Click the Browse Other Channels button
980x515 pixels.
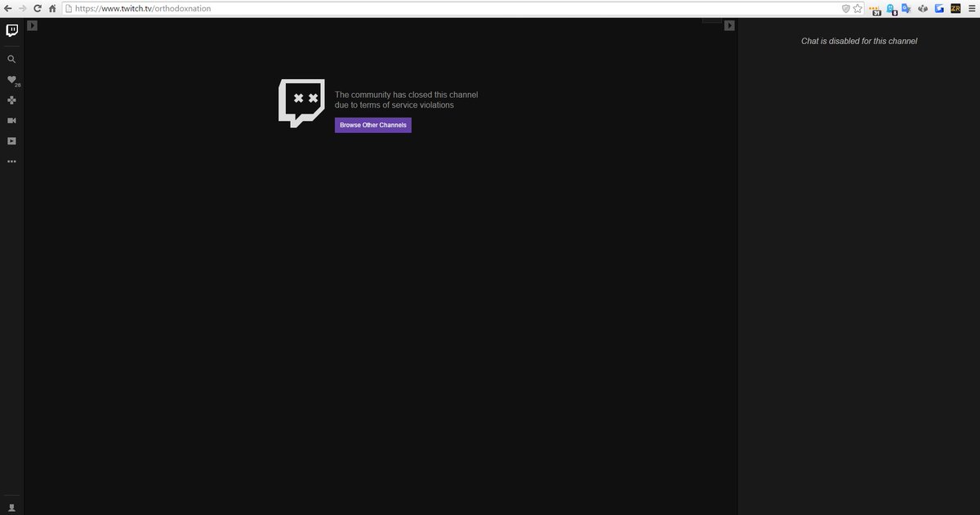(373, 125)
